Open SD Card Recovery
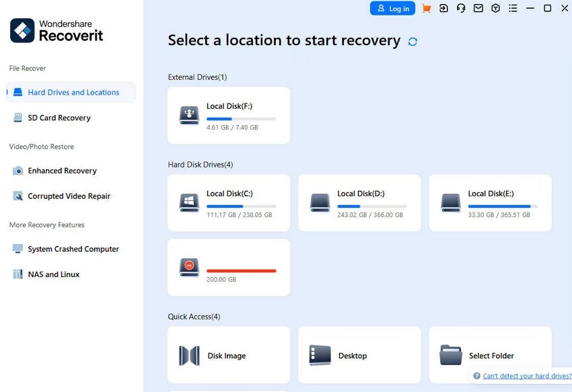Screen dimensions: 572x392 59,118
